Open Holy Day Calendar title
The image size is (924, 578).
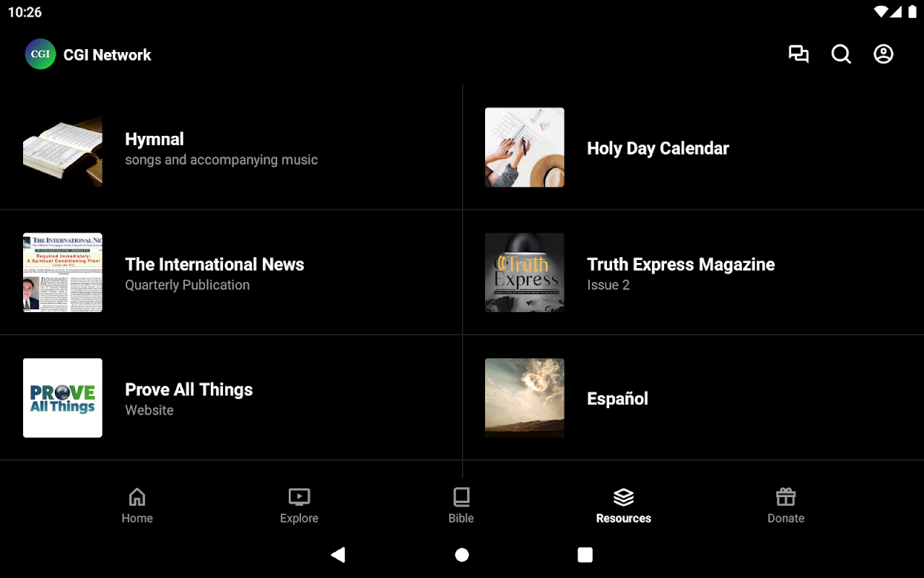coord(658,148)
